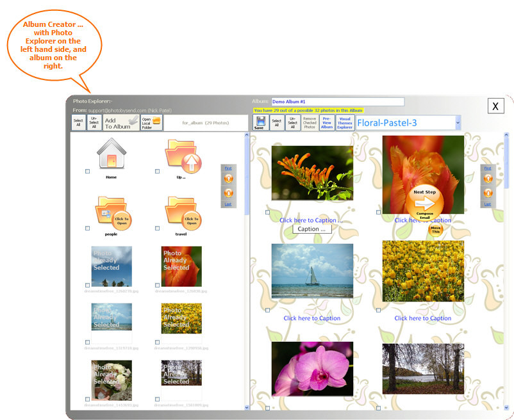Screen dimensions: 514x420
Task: Check the album sailboat photo checkbox
Action: (267, 310)
